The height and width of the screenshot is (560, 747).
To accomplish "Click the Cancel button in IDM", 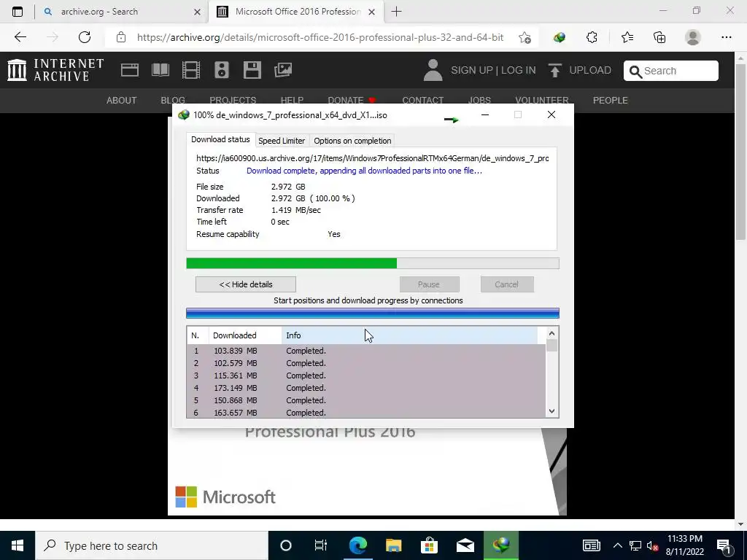I will (x=507, y=284).
